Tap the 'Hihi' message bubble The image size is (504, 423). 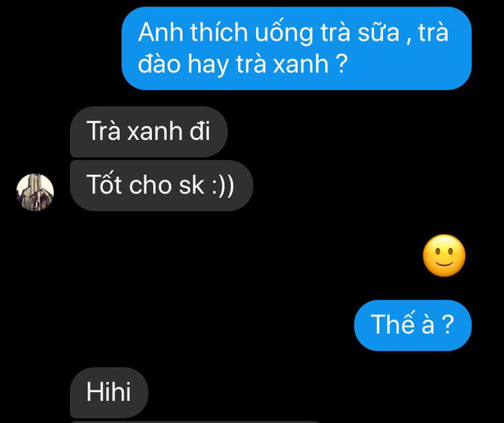(x=109, y=392)
